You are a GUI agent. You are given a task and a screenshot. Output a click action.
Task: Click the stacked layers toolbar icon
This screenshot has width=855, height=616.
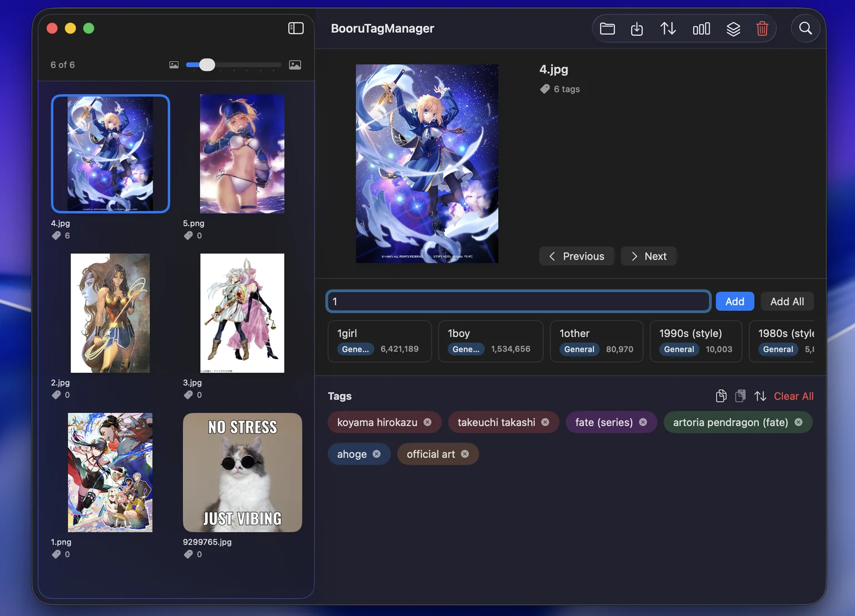click(x=733, y=28)
